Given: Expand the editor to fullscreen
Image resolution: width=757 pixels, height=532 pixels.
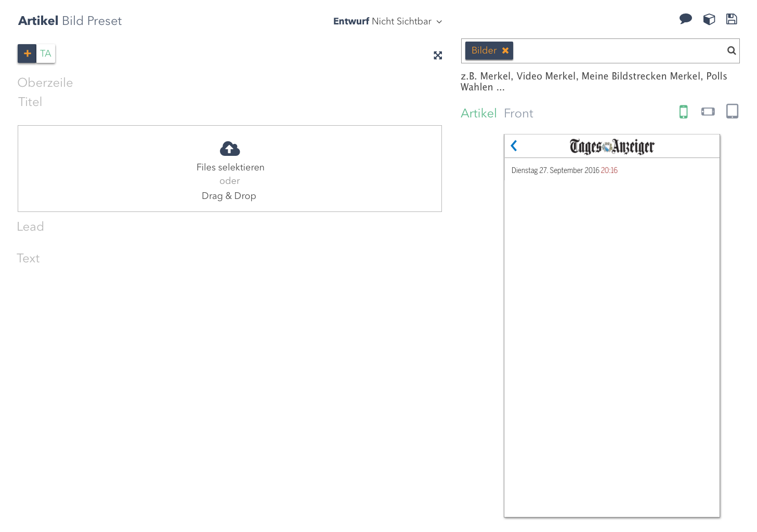Looking at the screenshot, I should click(x=438, y=56).
